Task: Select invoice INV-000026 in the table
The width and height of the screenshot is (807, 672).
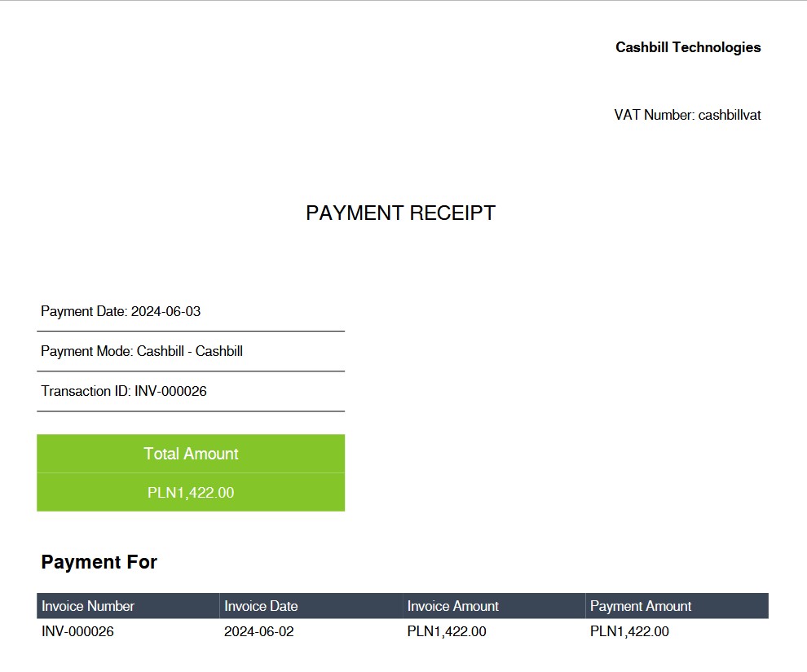Action: tap(77, 631)
